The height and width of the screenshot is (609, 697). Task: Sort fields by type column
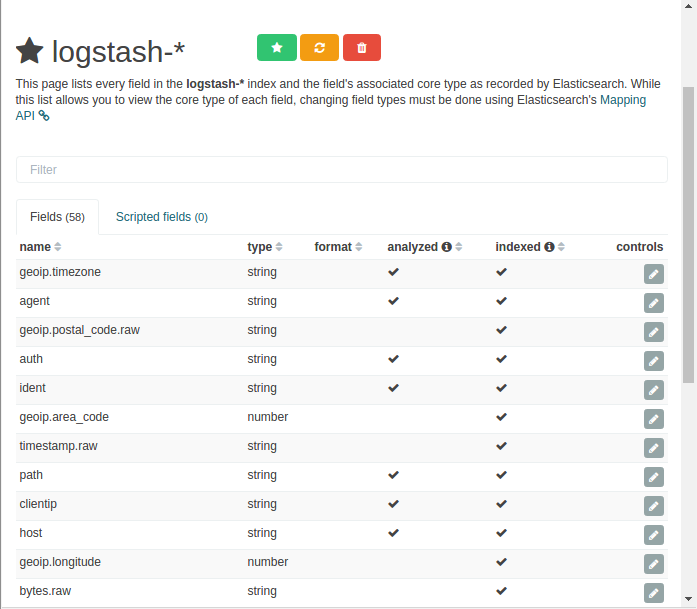tap(279, 247)
